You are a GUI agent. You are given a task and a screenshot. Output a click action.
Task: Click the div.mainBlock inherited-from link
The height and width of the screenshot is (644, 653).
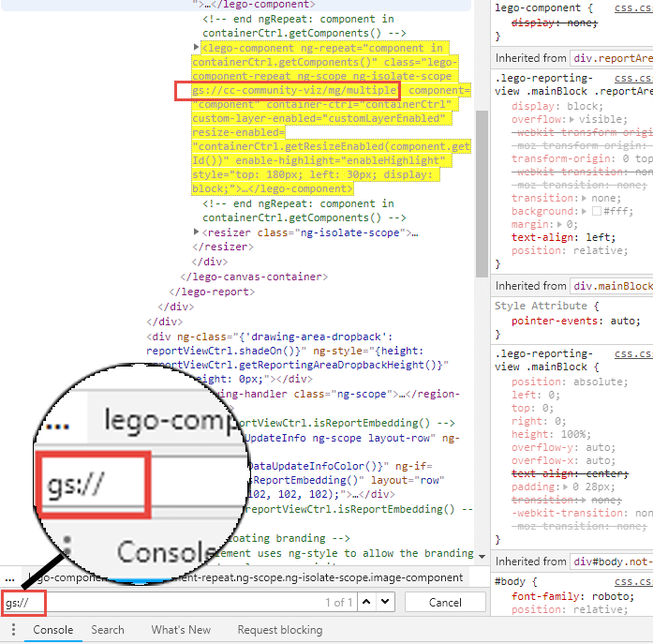(x=612, y=286)
